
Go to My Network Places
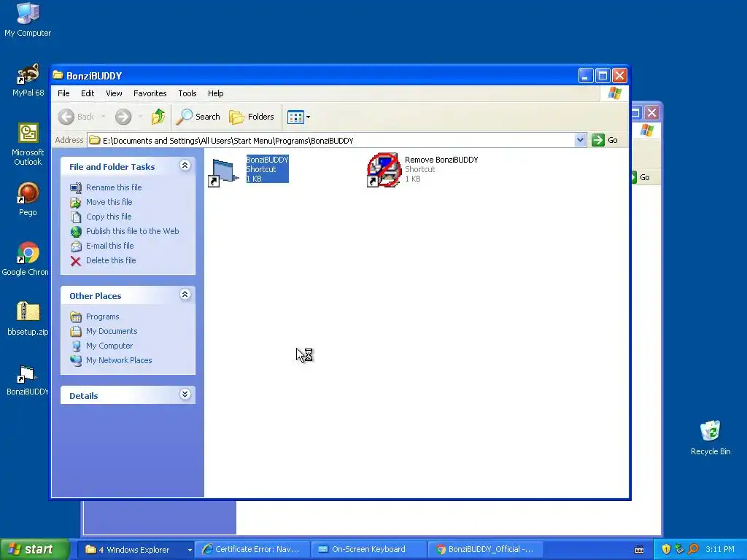(119, 360)
